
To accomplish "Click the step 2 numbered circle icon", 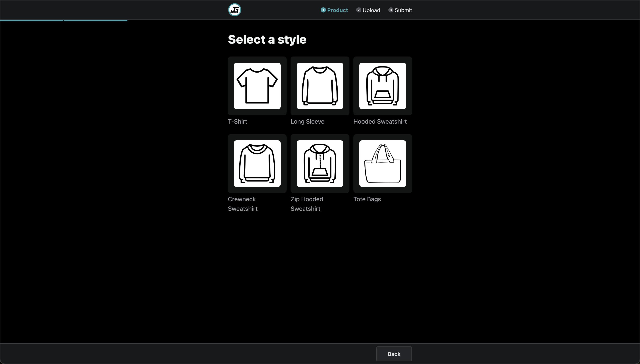I will 359,10.
